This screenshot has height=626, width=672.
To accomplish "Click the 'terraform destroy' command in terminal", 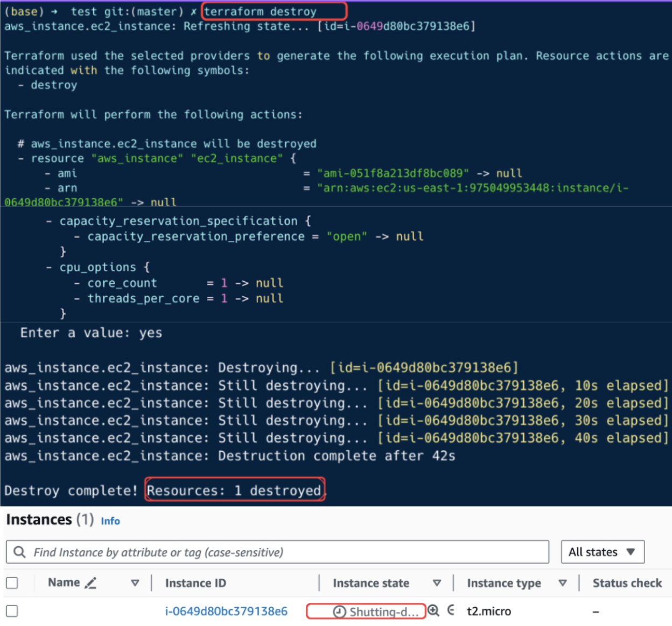I will (260, 11).
